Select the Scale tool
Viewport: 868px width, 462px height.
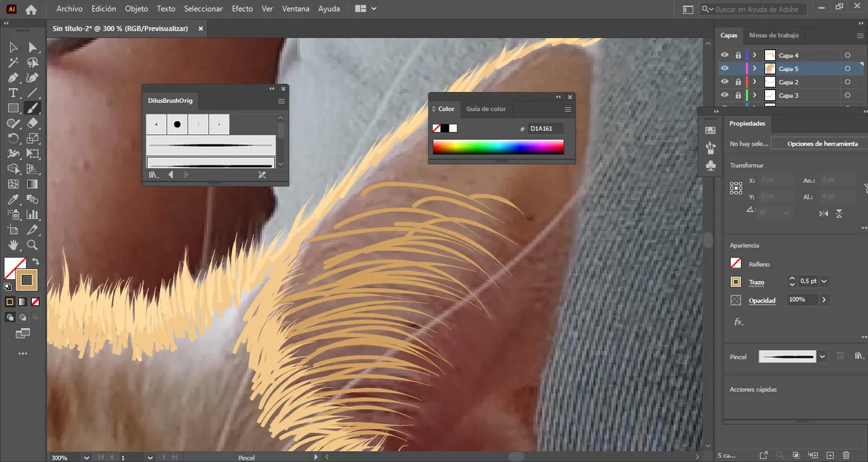click(32, 139)
